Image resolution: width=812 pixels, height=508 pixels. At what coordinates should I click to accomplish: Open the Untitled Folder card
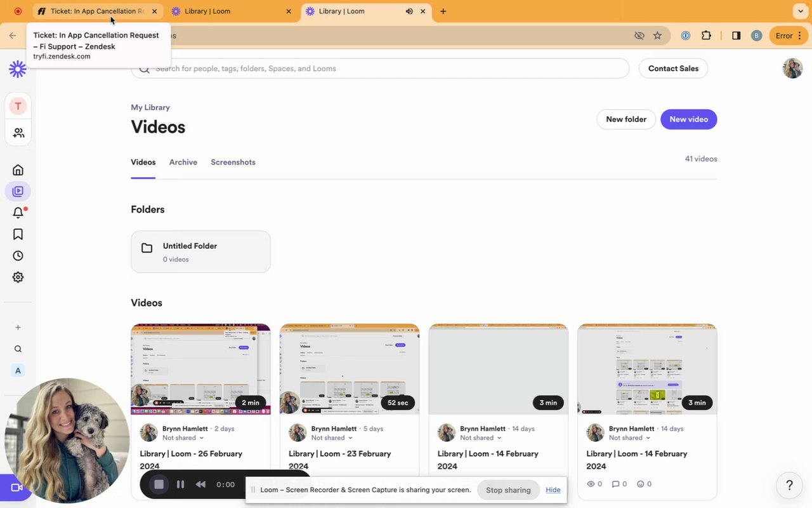[200, 252]
